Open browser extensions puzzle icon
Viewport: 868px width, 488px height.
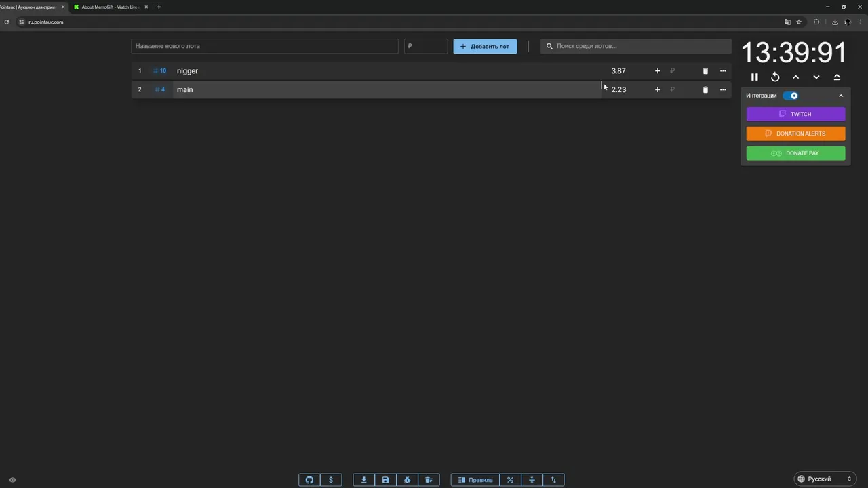(x=816, y=22)
